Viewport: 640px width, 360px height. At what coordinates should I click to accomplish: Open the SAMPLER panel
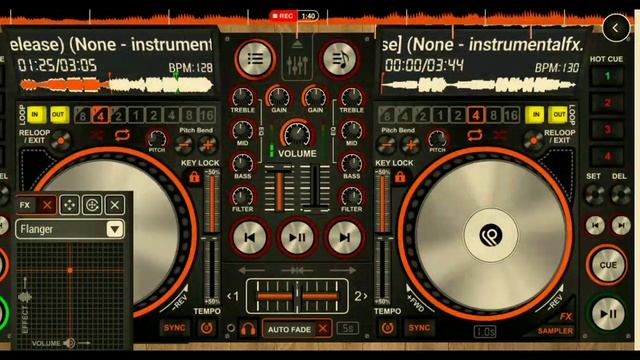(x=555, y=331)
